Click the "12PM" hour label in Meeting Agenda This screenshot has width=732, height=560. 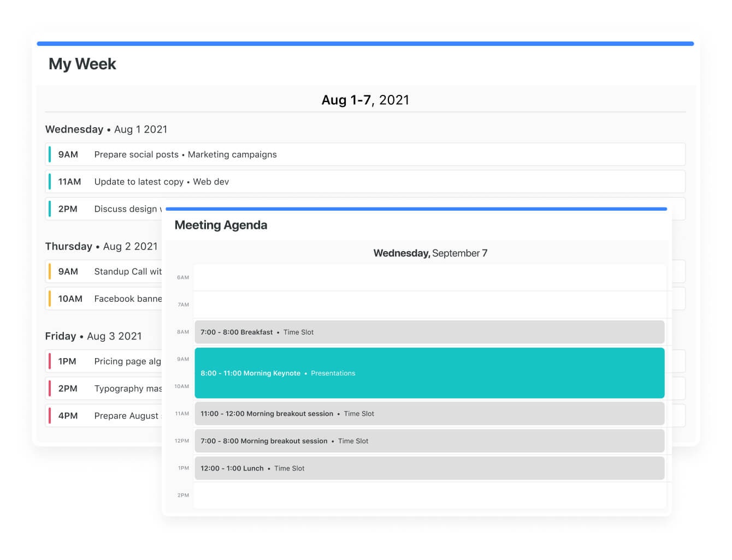182,441
